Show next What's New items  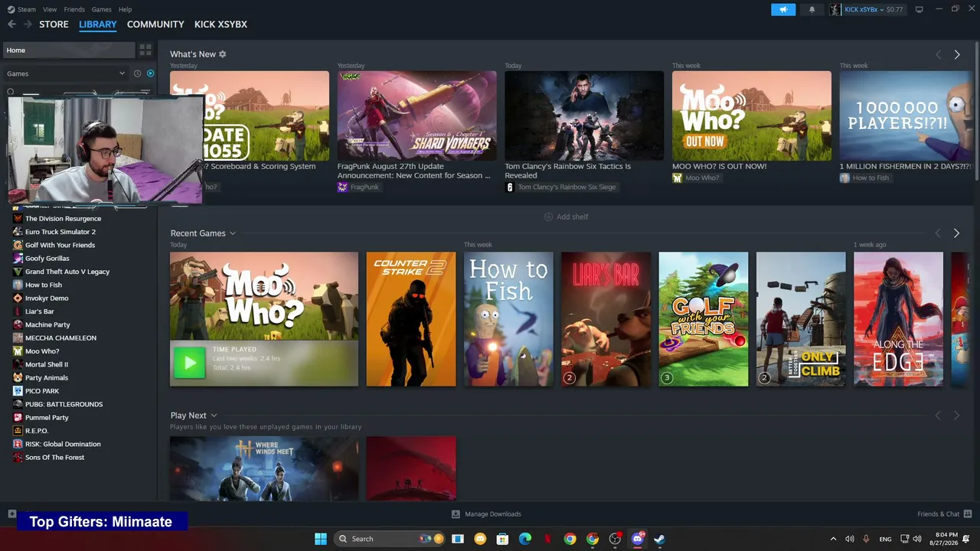point(957,54)
